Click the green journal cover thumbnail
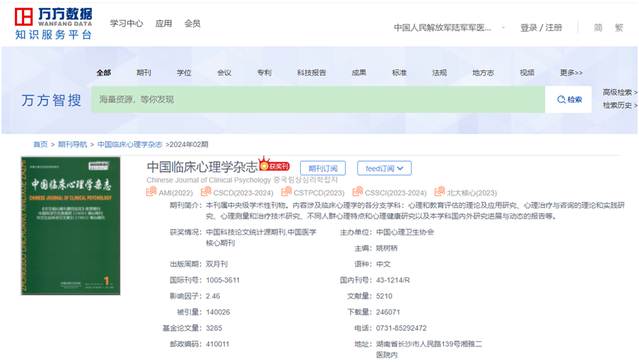 pyautogui.click(x=71, y=226)
